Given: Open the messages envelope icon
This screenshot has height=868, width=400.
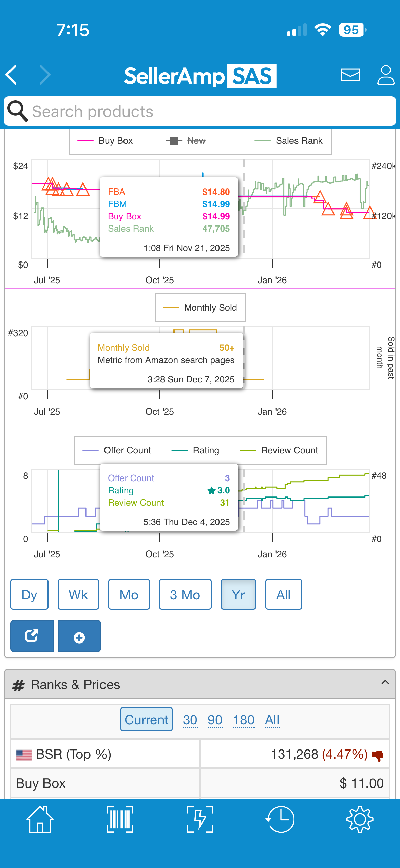Looking at the screenshot, I should coord(350,75).
